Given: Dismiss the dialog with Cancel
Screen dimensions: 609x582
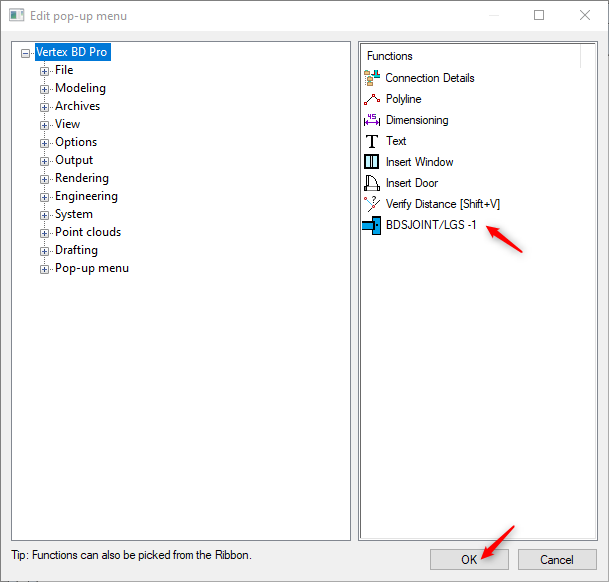Looking at the screenshot, I should pyautogui.click(x=557, y=559).
